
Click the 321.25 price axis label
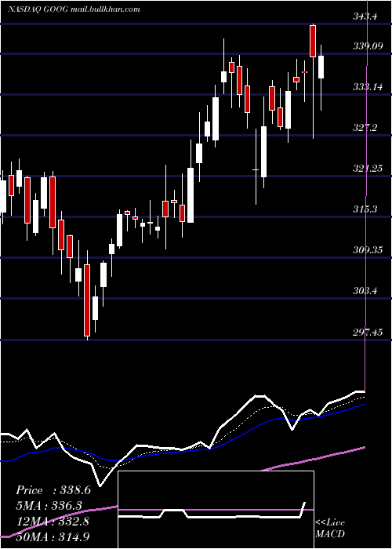[368, 169]
